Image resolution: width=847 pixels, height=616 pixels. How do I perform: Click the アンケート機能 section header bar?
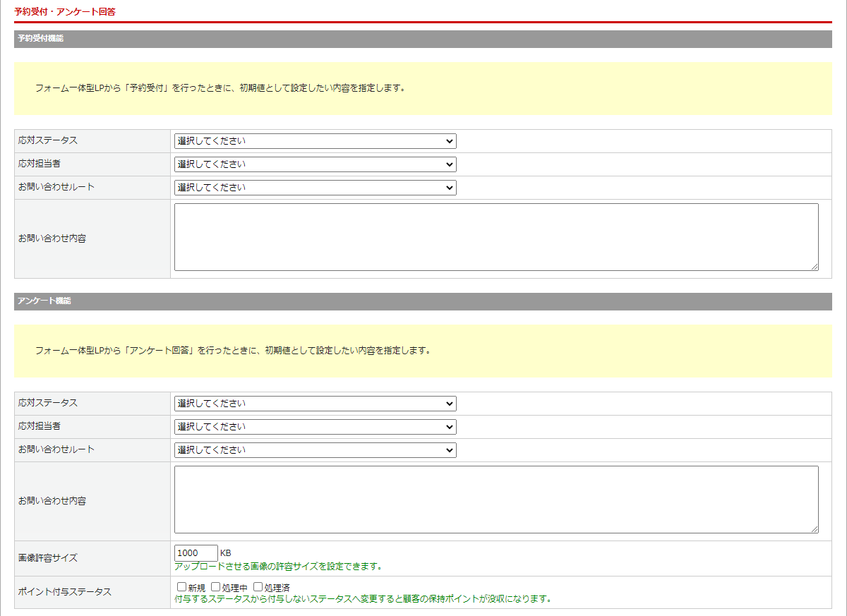[x=422, y=301]
